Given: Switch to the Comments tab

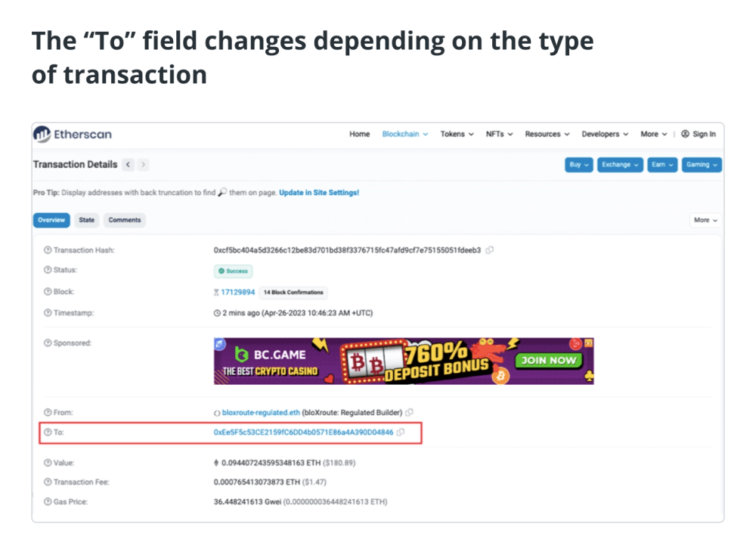Looking at the screenshot, I should click(125, 220).
